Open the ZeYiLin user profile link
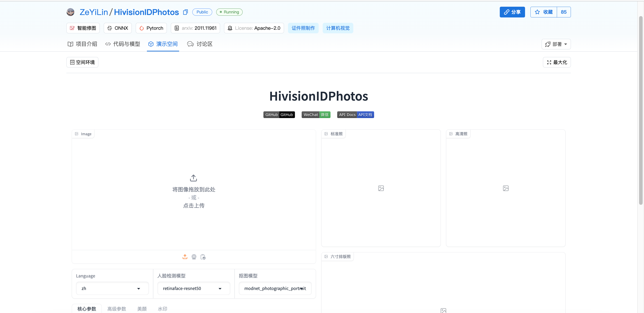This screenshot has width=644, height=313. tap(94, 12)
